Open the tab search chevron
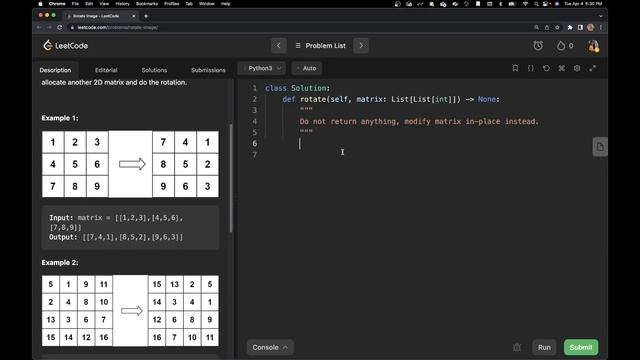Screen dimensions: 640x360 [601, 16]
